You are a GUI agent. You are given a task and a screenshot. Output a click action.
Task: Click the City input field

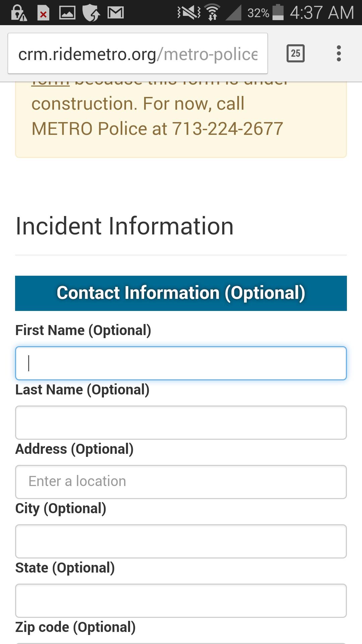click(180, 541)
